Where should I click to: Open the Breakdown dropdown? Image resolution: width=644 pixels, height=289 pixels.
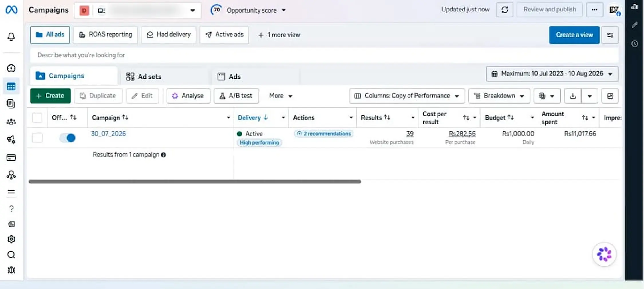pyautogui.click(x=499, y=96)
